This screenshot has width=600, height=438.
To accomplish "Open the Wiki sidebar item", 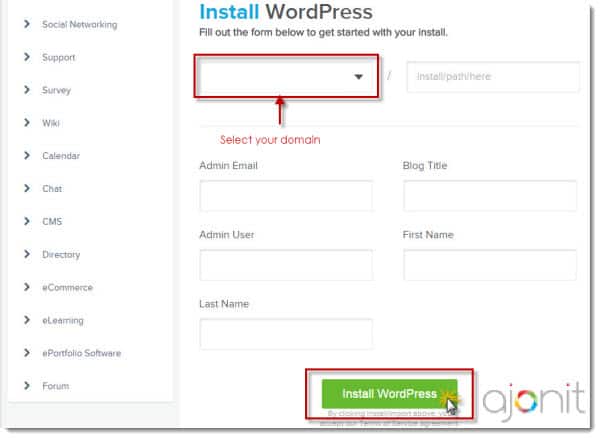I will pos(51,123).
